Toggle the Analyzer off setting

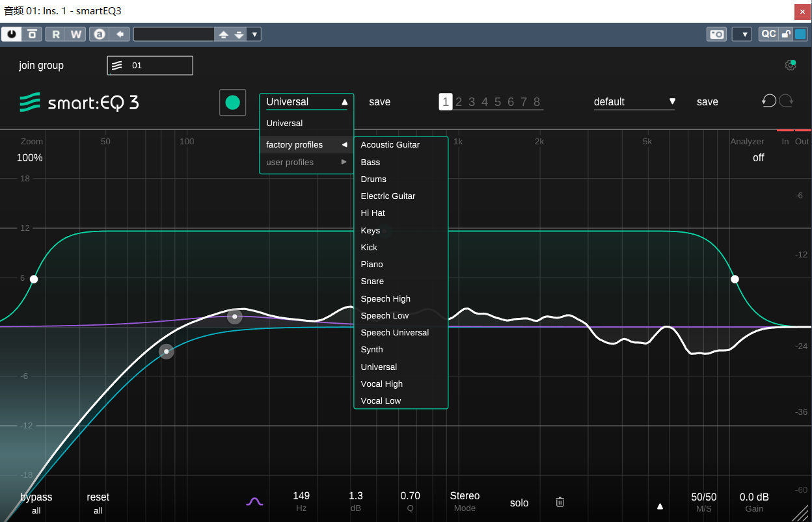(759, 158)
